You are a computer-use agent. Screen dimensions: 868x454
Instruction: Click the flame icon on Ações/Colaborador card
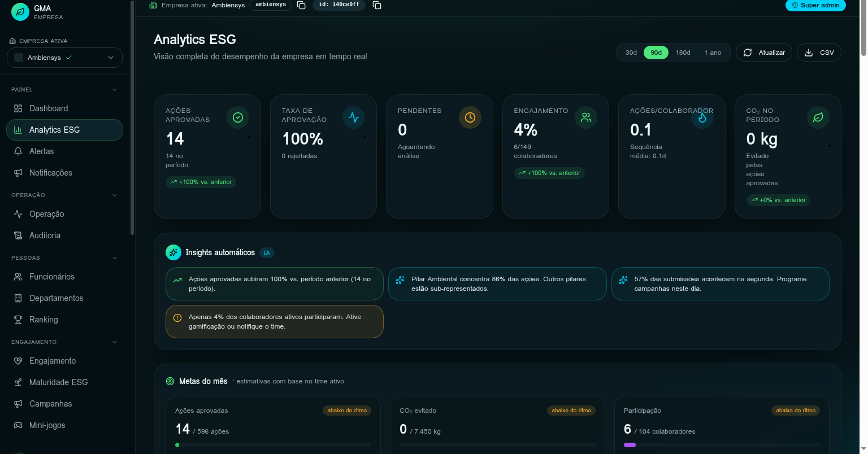click(x=702, y=117)
